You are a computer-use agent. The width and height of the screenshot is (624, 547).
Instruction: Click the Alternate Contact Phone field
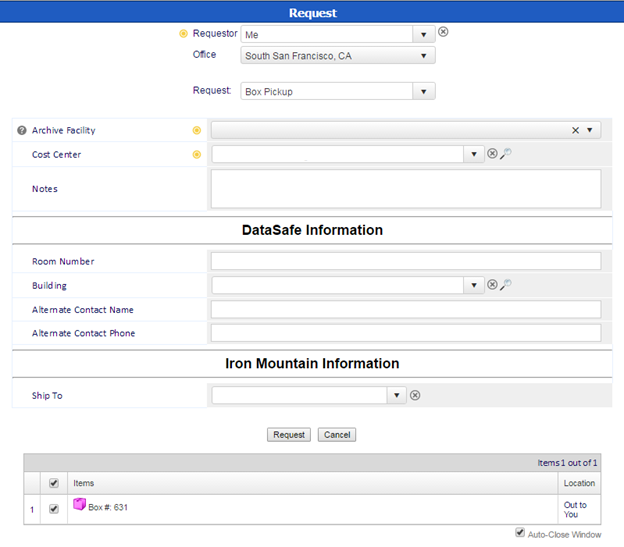click(x=406, y=333)
